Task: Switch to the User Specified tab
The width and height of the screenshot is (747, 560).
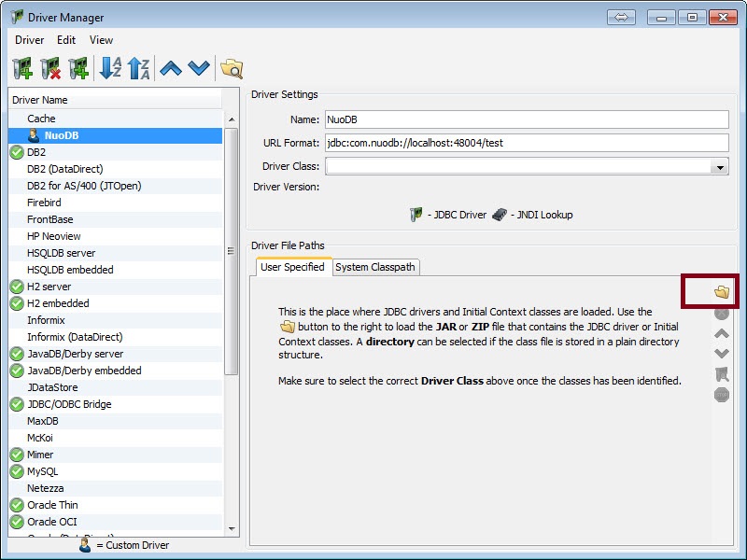Action: [292, 267]
